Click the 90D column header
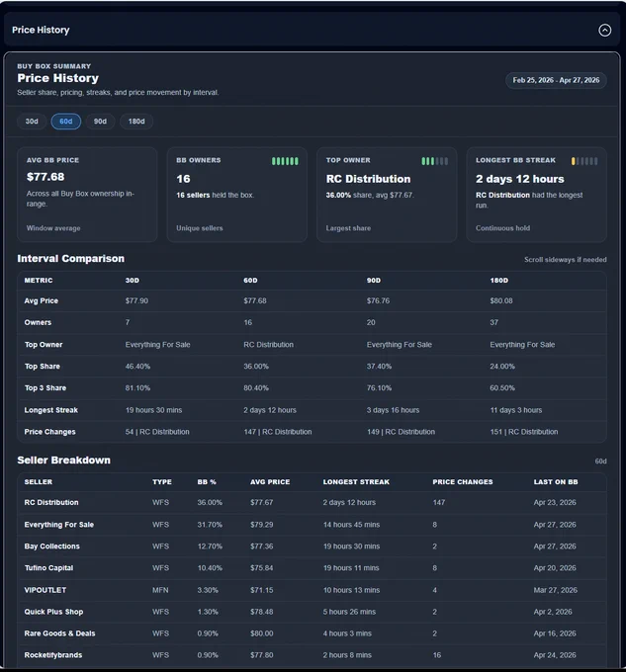This screenshot has height=672, width=626. coord(374,281)
